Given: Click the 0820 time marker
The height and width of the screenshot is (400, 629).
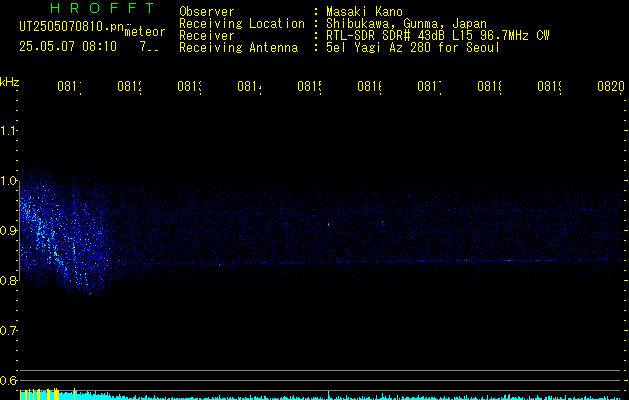Looking at the screenshot, I should click(x=611, y=86).
